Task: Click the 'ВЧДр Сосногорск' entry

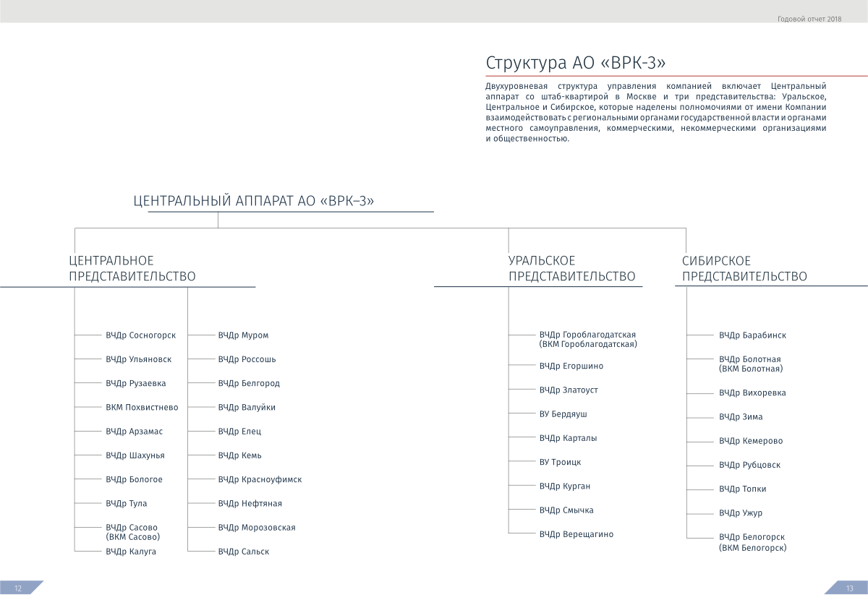Action: click(x=140, y=335)
